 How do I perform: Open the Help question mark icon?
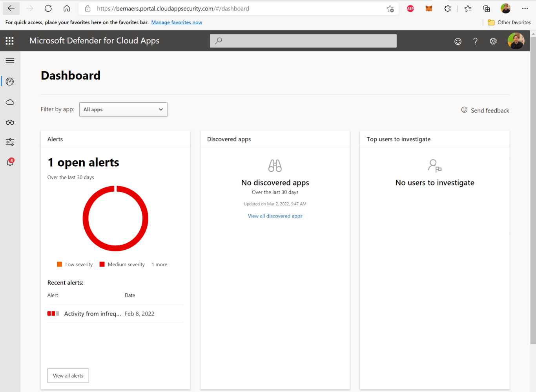(x=475, y=41)
